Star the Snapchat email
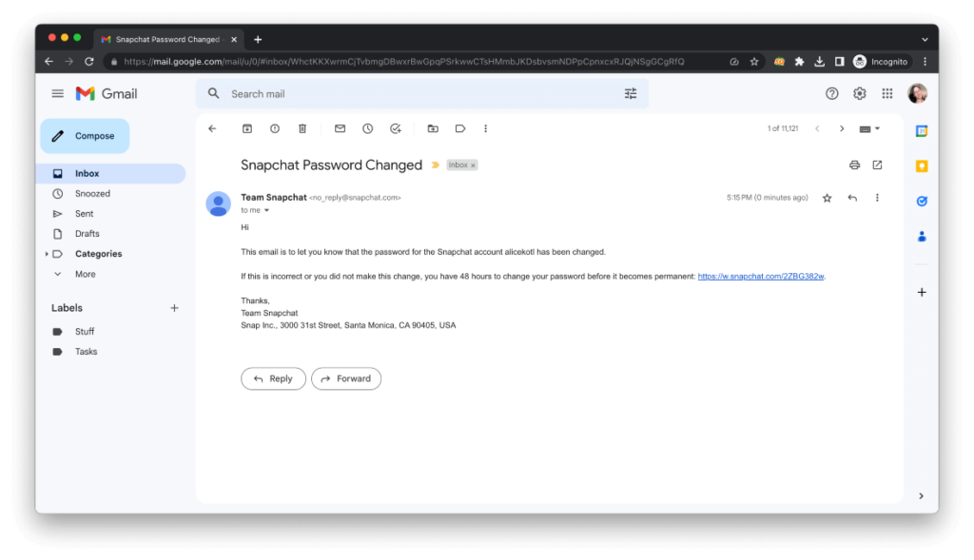This screenshot has height=560, width=974. (x=826, y=199)
